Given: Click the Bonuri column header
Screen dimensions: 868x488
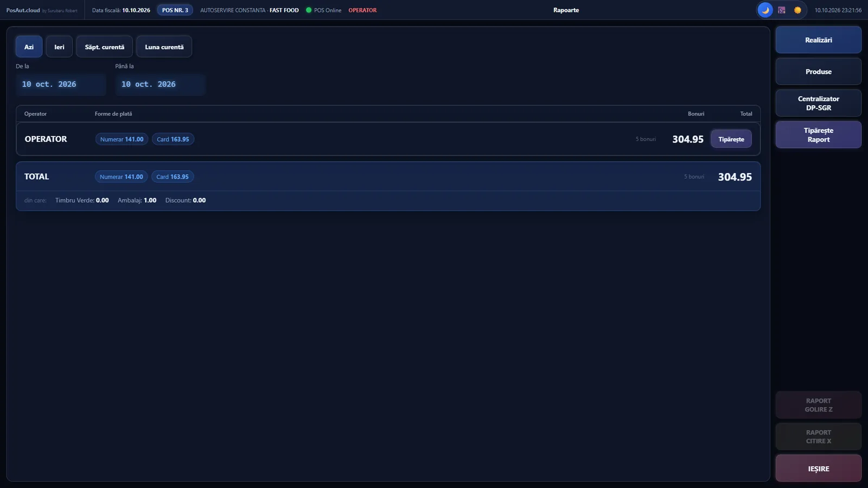Looking at the screenshot, I should pyautogui.click(x=696, y=114).
